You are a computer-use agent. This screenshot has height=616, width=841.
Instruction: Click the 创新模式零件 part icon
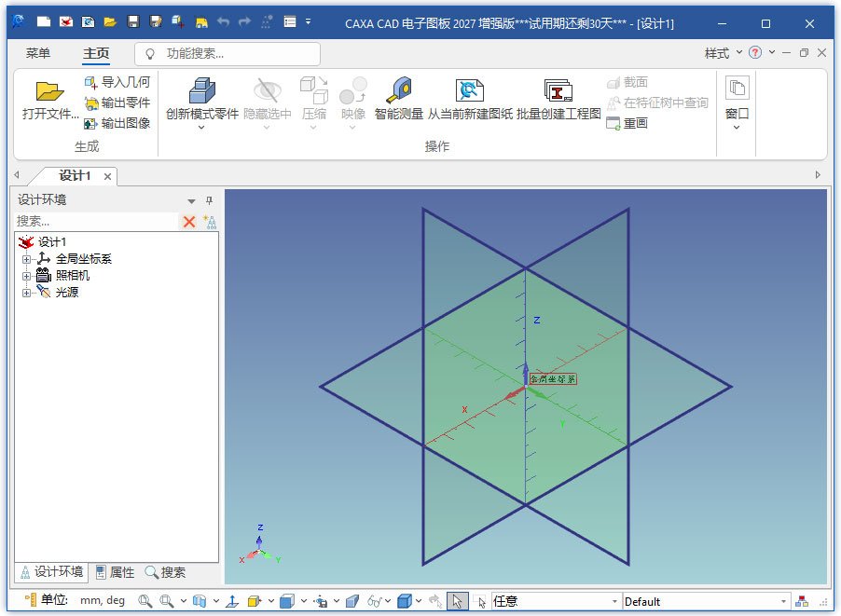[x=202, y=90]
